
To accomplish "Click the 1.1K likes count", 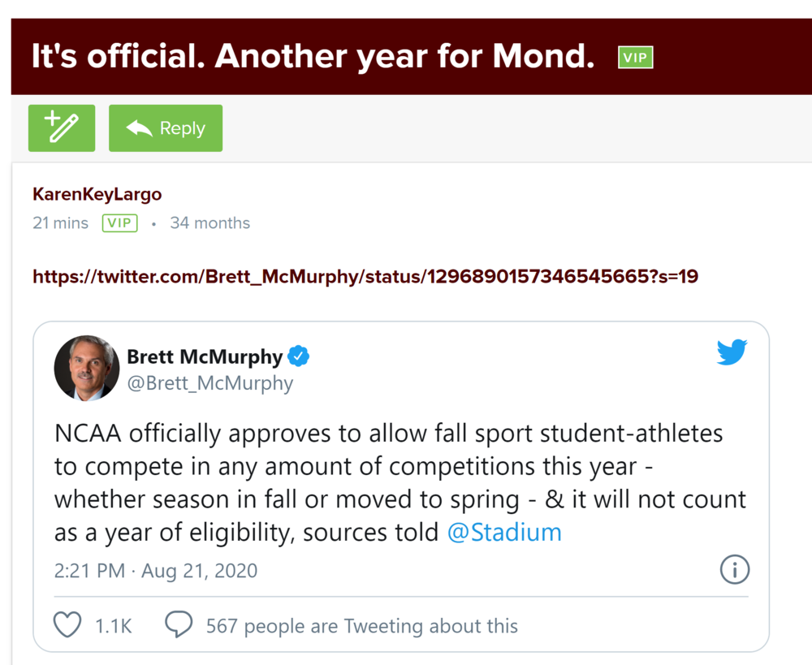I will click(113, 626).
